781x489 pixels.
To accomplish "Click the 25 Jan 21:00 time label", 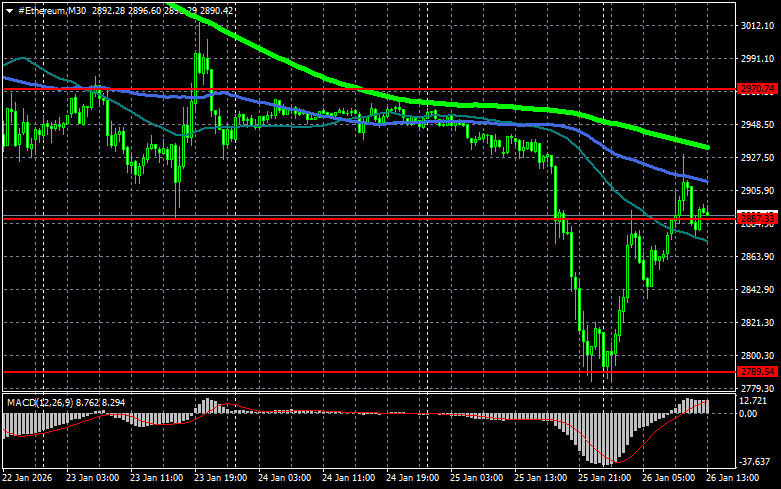I will click(x=605, y=478).
